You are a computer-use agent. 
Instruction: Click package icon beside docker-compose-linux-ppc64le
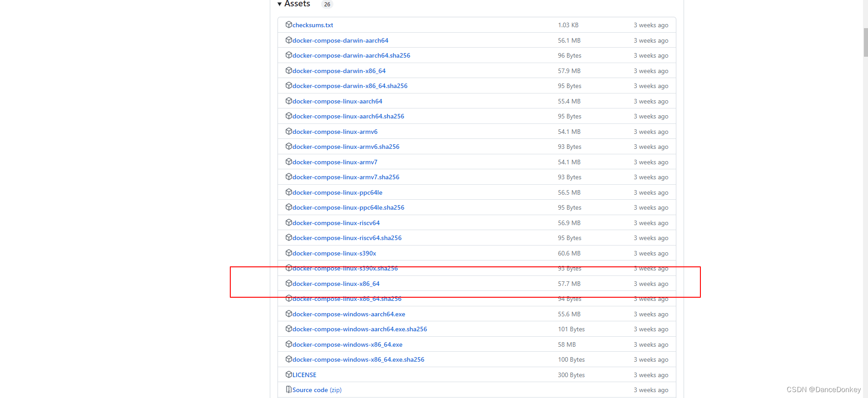coord(288,192)
